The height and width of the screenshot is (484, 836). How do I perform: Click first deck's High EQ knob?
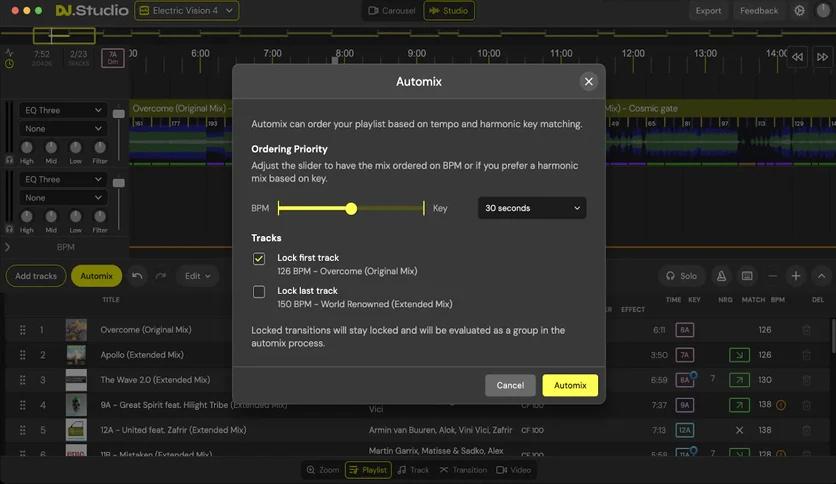coord(26,147)
